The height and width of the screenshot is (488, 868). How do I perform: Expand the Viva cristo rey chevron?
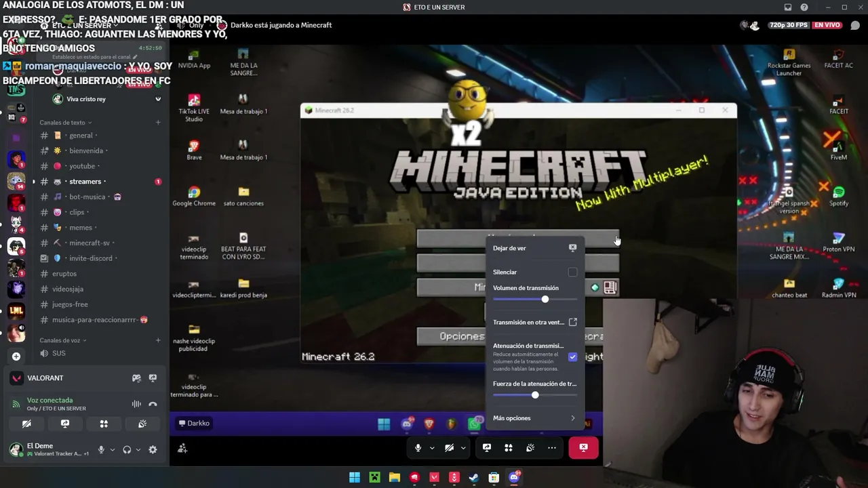pyautogui.click(x=158, y=99)
